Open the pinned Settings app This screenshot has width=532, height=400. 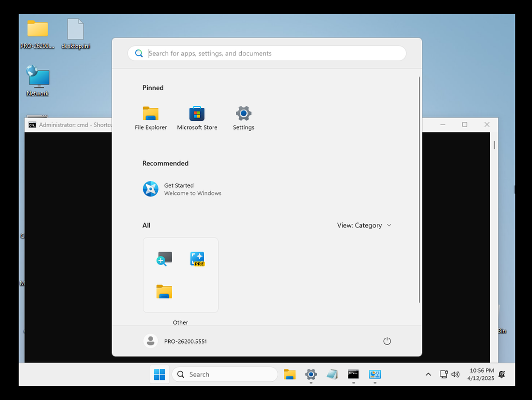[243, 118]
